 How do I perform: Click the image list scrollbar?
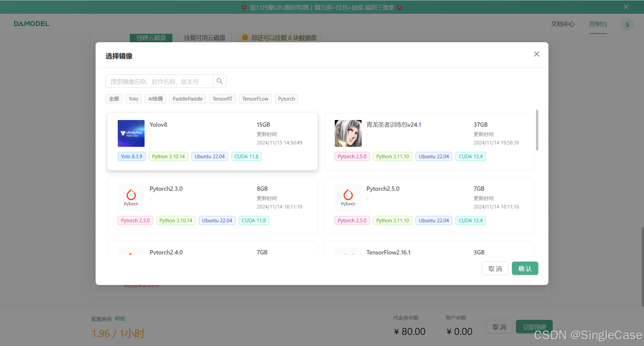pos(537,130)
